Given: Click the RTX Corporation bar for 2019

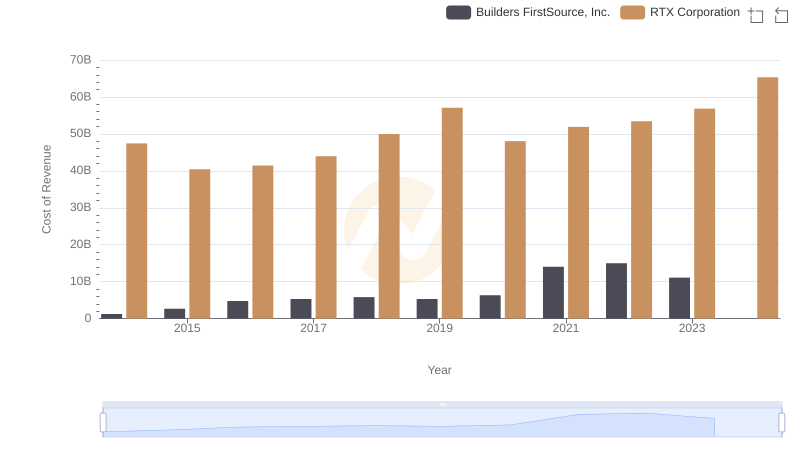Looking at the screenshot, I should point(452,213).
